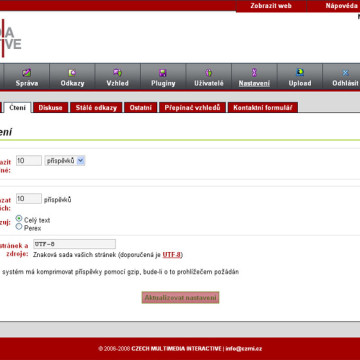Open the Uživatelé users icon
The height and width of the screenshot is (360, 360).
209,72
